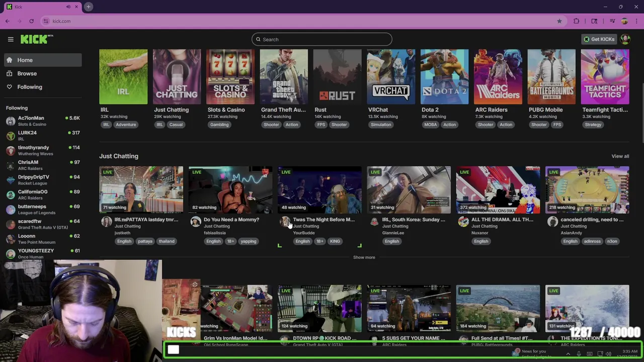Viewport: 644px width, 362px height.
Task: Open the Chrome profile avatar
Action: point(624,21)
